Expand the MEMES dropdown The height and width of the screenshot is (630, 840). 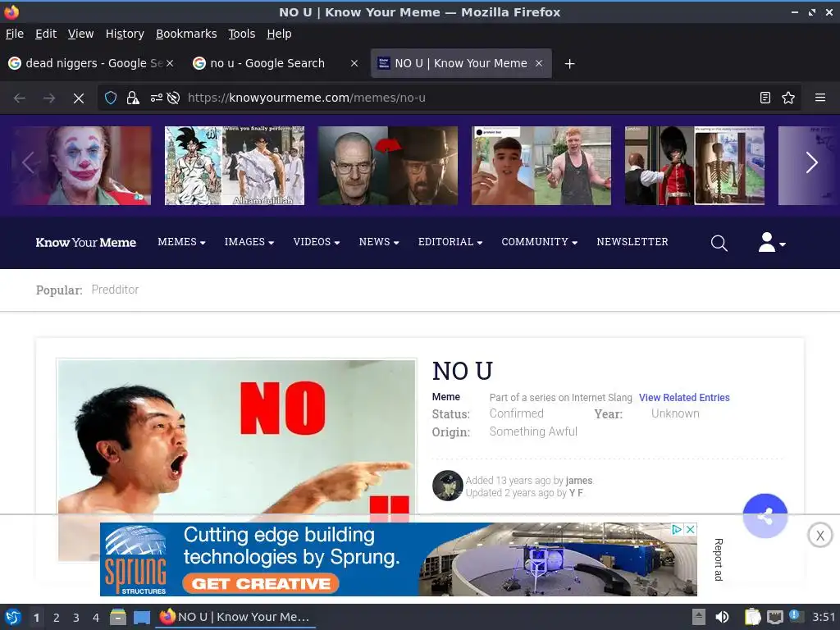click(x=181, y=242)
